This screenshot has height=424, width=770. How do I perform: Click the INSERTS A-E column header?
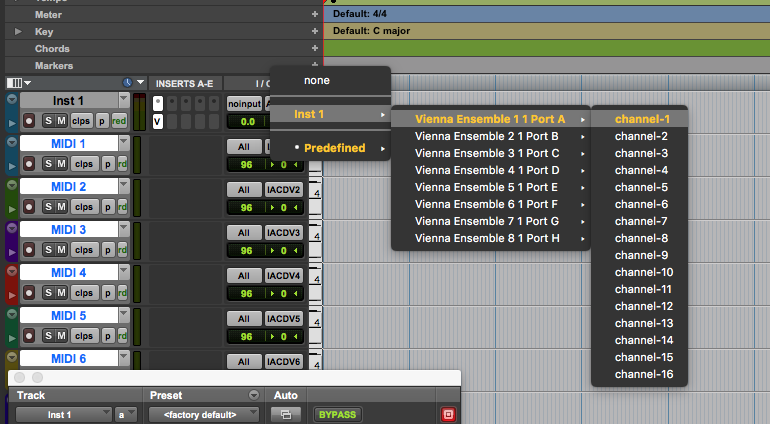coord(185,84)
